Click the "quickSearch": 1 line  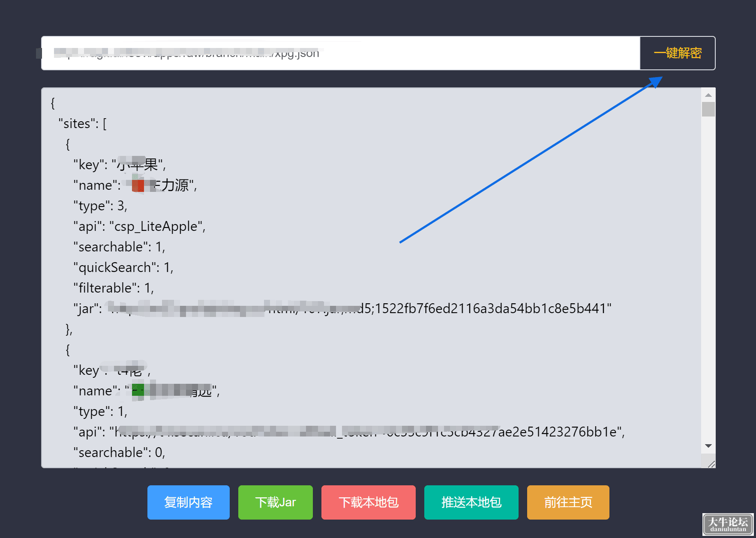pos(123,267)
